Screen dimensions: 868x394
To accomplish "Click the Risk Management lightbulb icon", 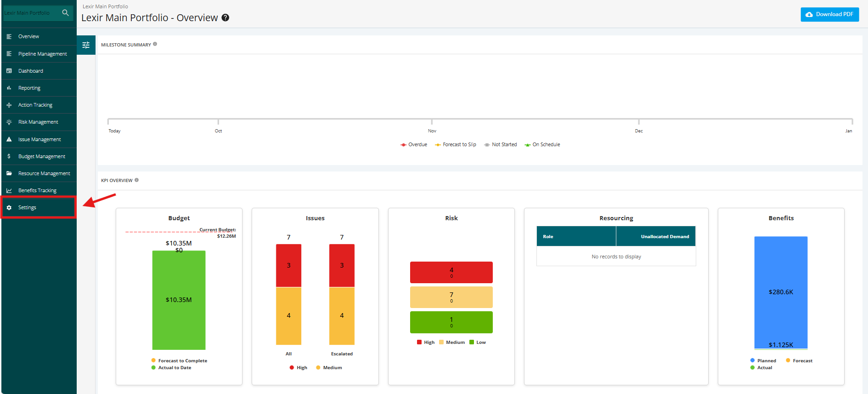I will click(x=9, y=122).
